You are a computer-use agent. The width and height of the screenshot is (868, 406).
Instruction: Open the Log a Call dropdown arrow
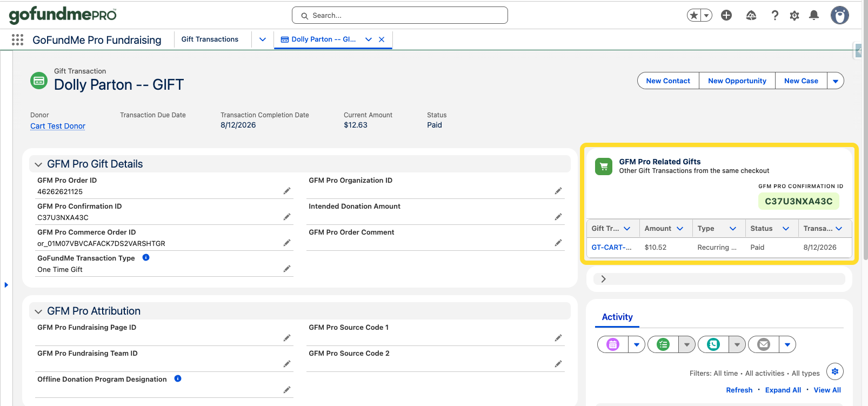point(737,344)
